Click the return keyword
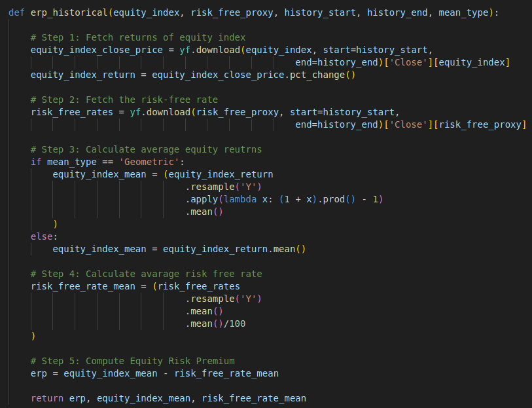 pyautogui.click(x=47, y=398)
